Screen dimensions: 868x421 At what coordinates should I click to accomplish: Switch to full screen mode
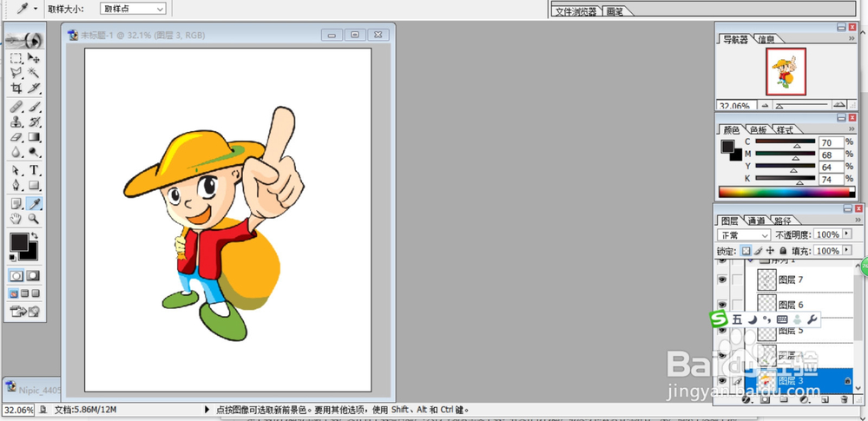point(36,293)
